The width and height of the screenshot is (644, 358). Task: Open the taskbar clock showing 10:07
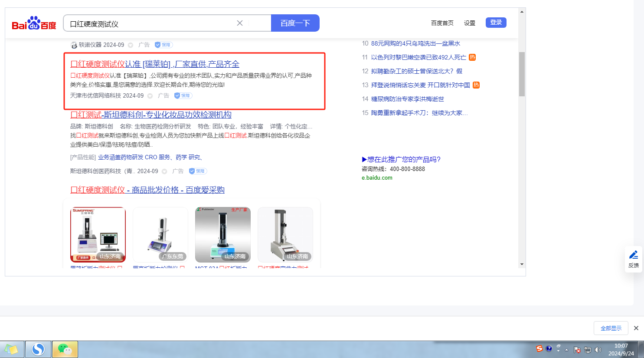point(621,350)
